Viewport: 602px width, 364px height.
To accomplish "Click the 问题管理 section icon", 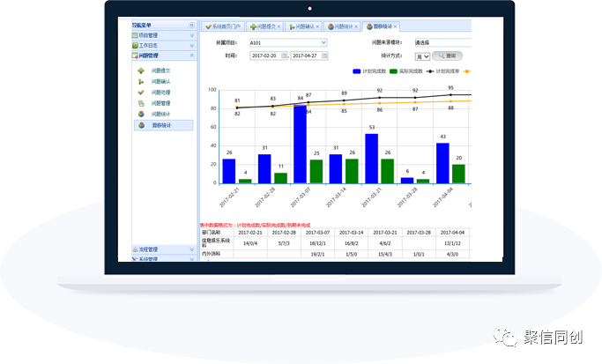I will [x=135, y=56].
